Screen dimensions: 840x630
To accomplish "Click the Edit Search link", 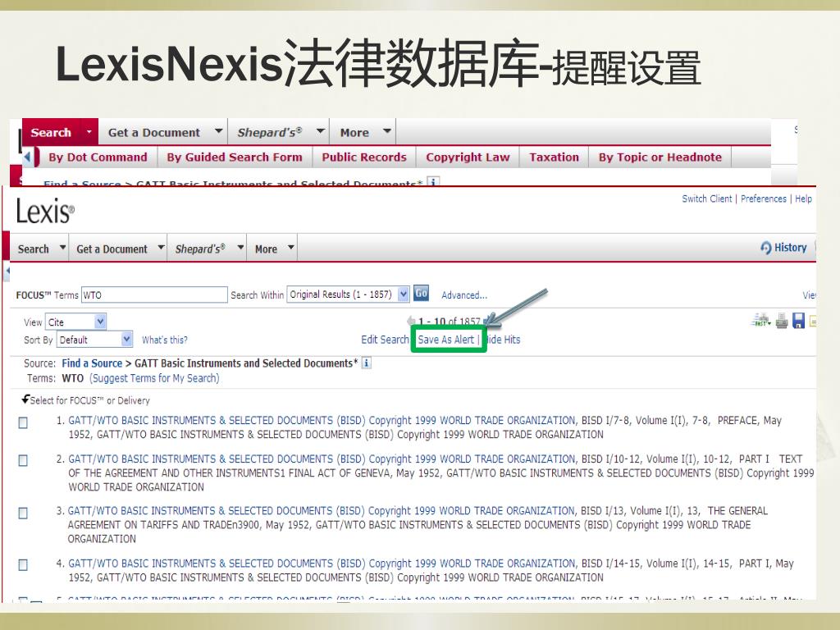I will (385, 339).
